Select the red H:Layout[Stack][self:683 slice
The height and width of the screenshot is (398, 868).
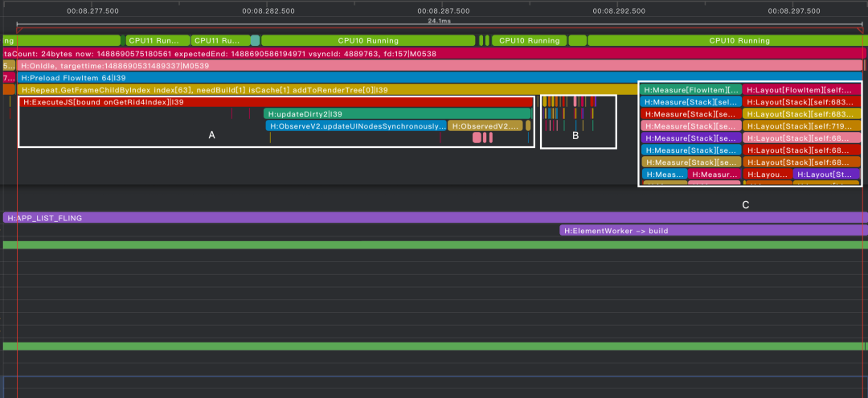click(x=801, y=102)
